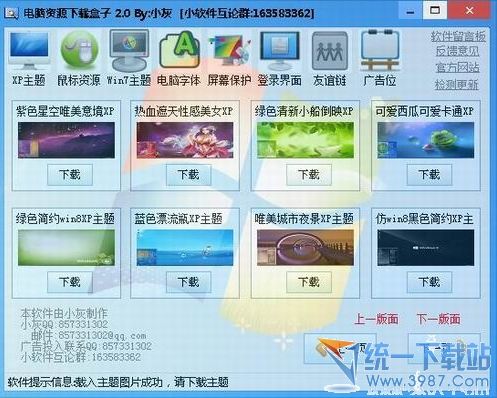Screen dimensions: 497x398
Task: Select the 登录界面 monitor icon
Action: pos(279,50)
